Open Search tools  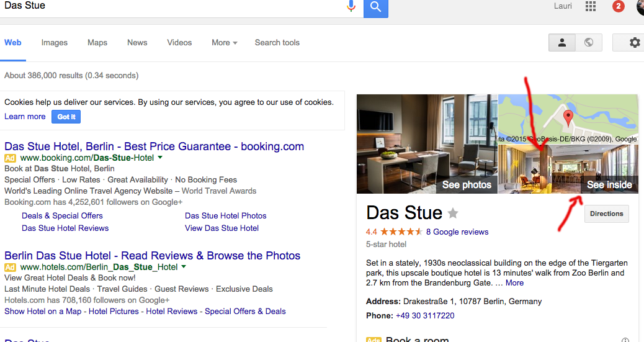277,43
